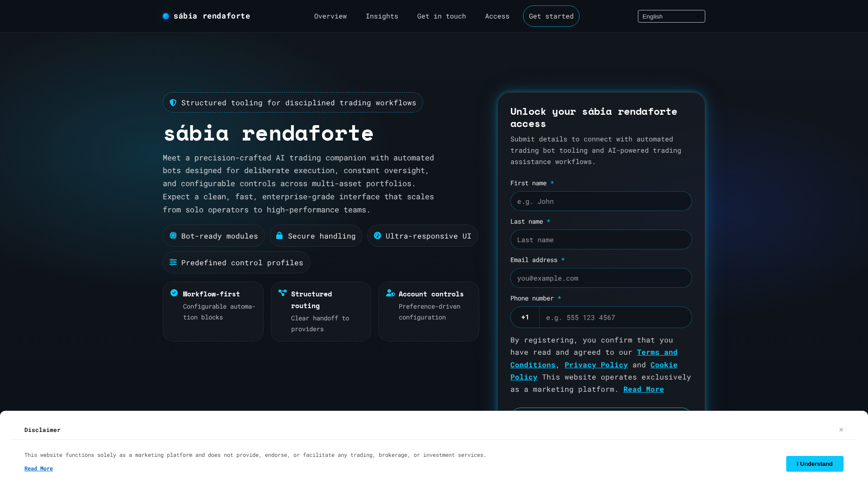
Task: Click the Clear handoff to providers text
Action: tap(320, 324)
